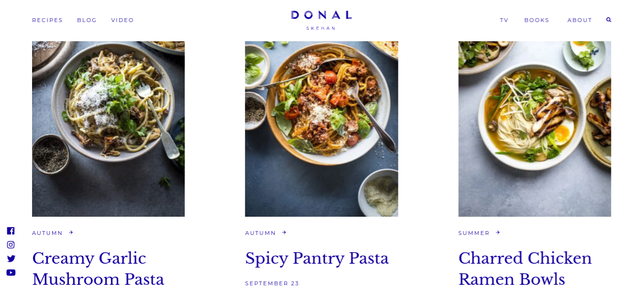
Task: Open the Books navigation item
Action: (537, 20)
